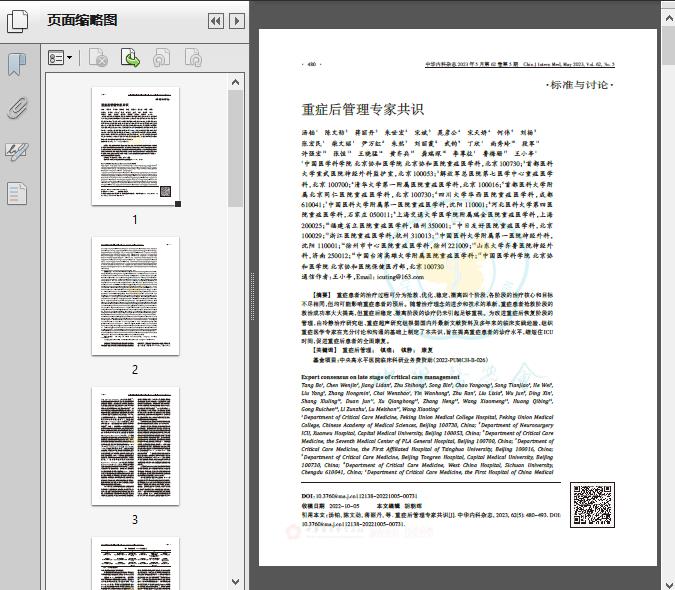Click the panel splitter grip handle

coord(253,297)
